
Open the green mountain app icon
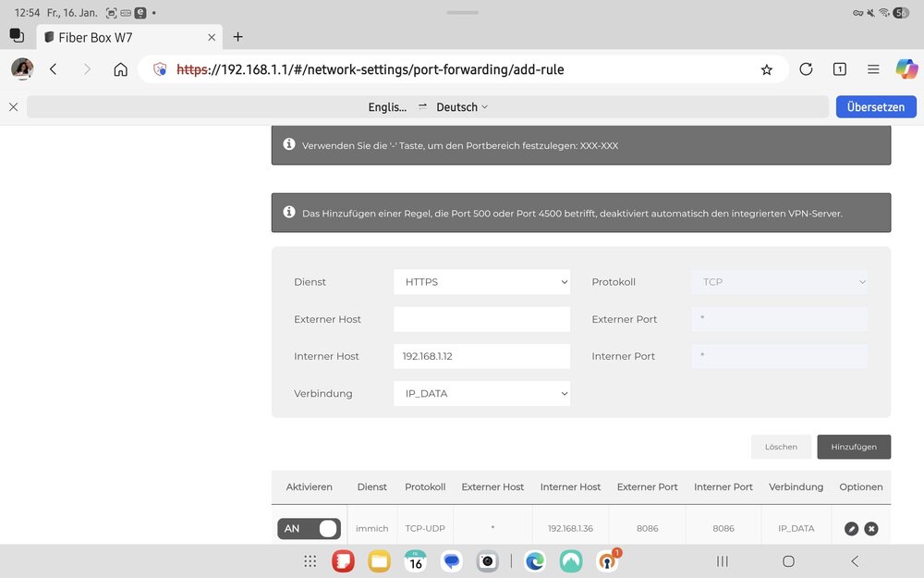570,561
